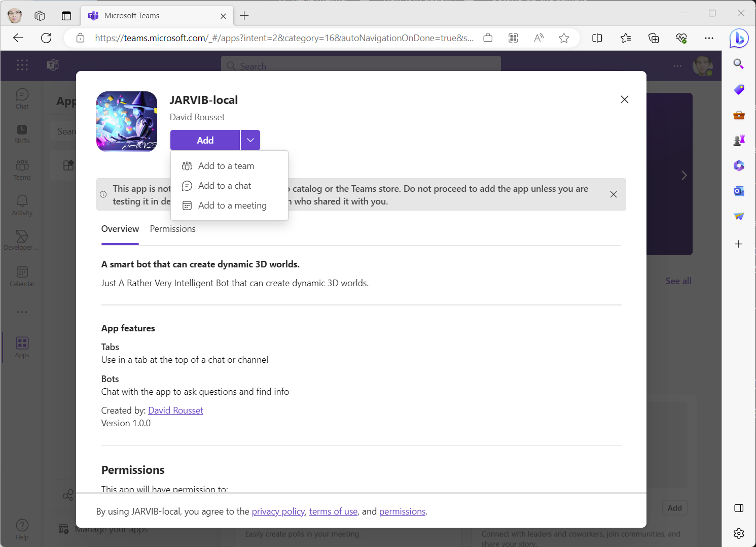Open Browser essentials heart icon
Screen dimensions: 756x547
tap(681, 38)
